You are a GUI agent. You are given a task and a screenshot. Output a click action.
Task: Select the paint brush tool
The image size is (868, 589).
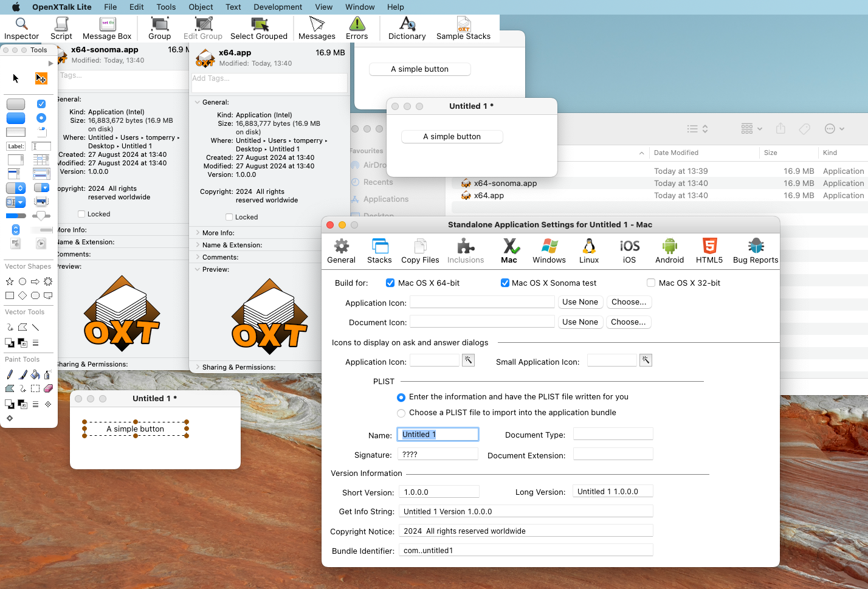(22, 374)
